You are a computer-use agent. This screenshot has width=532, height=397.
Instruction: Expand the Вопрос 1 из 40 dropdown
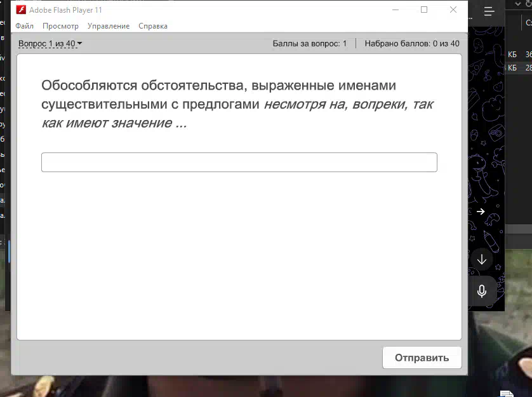50,43
